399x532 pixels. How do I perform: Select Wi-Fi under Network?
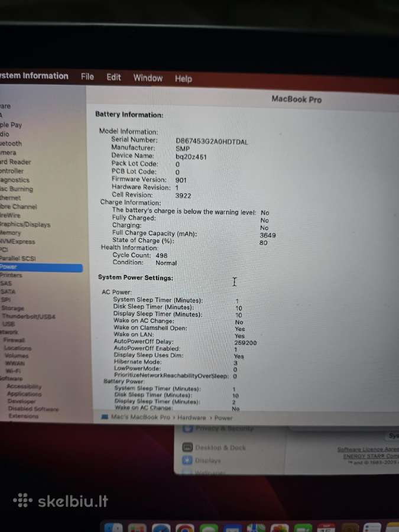pyautogui.click(x=13, y=371)
